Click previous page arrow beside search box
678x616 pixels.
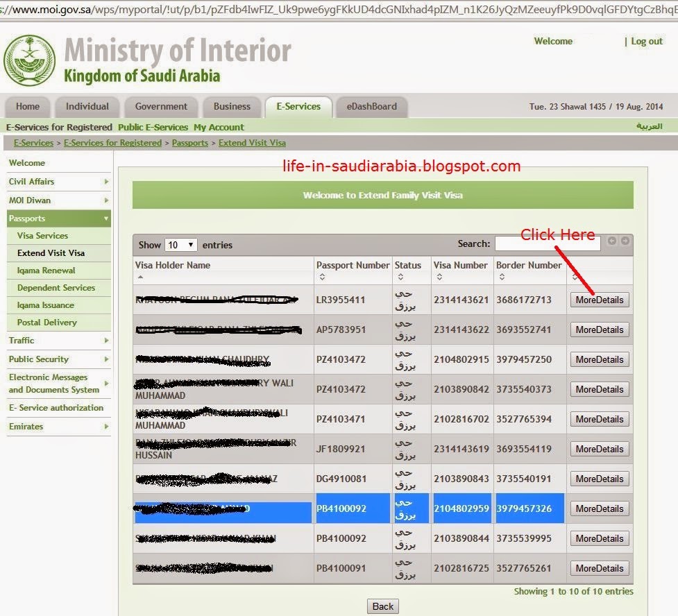click(x=612, y=241)
